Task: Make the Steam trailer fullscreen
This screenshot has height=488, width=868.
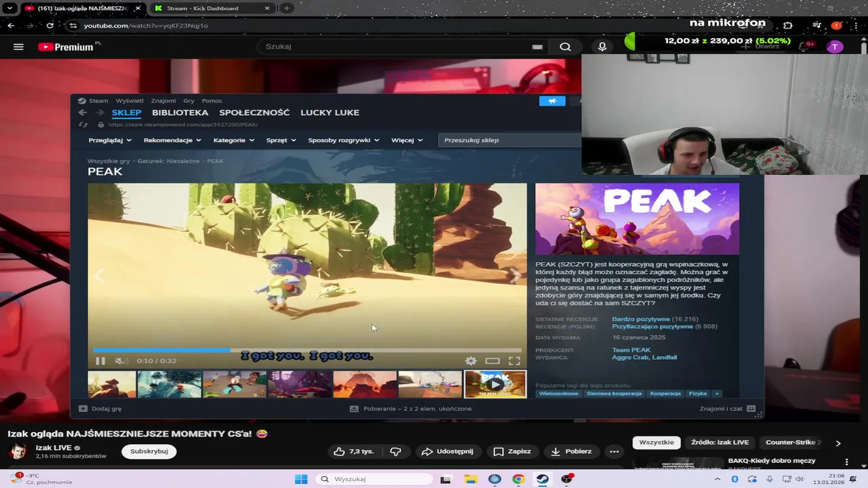Action: (x=515, y=361)
